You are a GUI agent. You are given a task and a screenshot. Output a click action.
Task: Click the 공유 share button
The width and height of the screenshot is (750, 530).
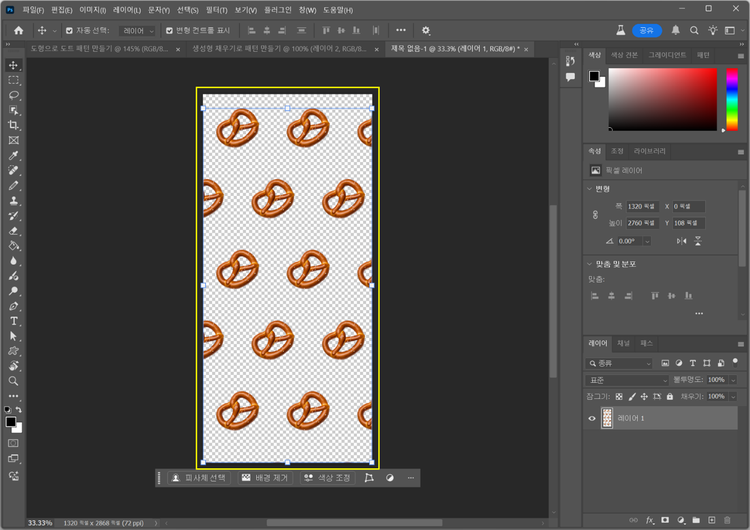(646, 31)
